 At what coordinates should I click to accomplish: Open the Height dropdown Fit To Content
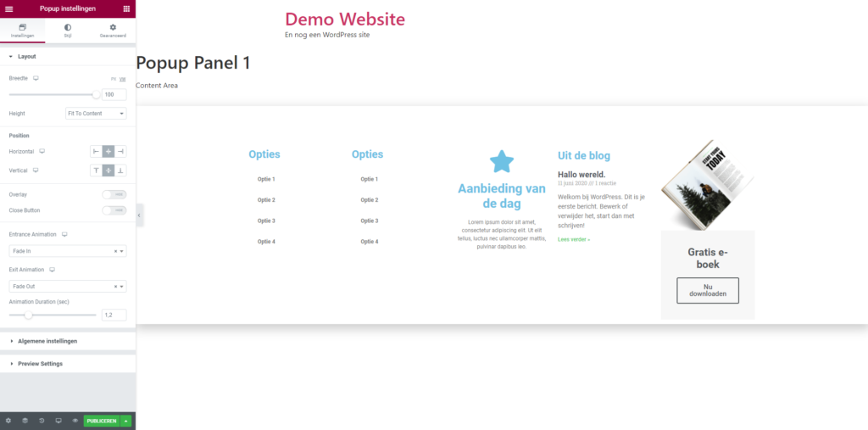coord(96,114)
